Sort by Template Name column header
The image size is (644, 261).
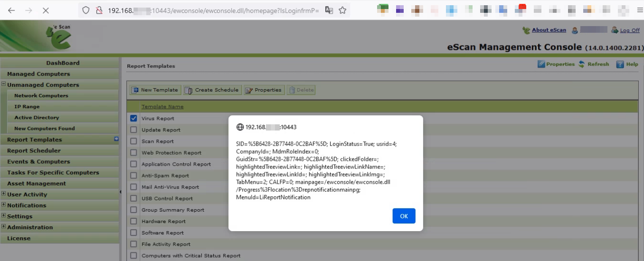162,106
